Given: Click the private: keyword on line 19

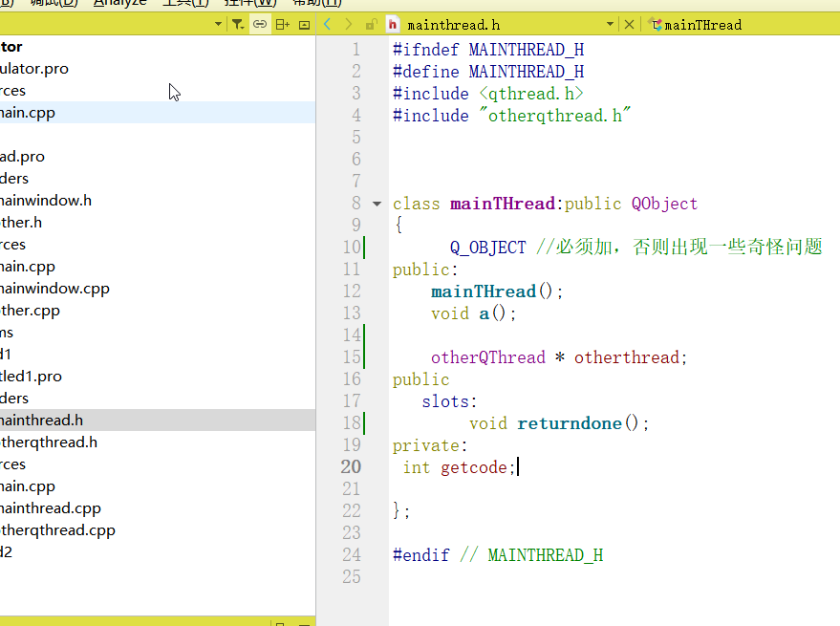Looking at the screenshot, I should pyautogui.click(x=430, y=445).
